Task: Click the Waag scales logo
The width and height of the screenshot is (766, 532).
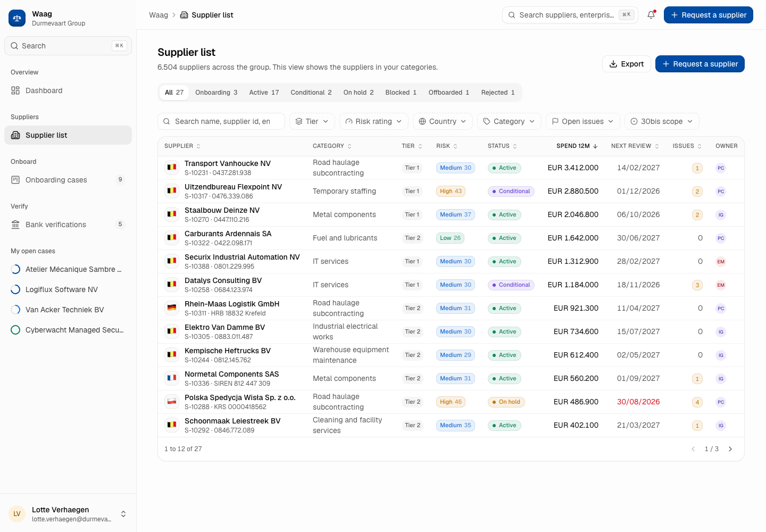Action: (17, 18)
